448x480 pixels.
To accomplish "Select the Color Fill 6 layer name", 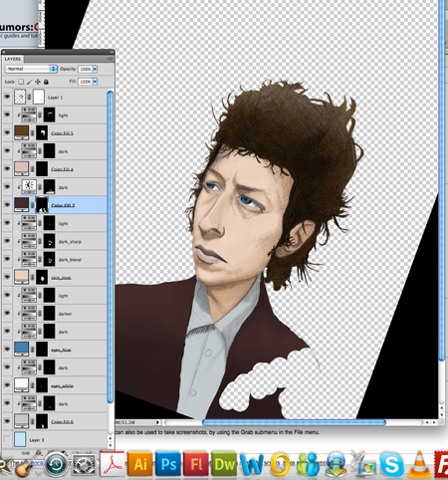I will (62, 422).
